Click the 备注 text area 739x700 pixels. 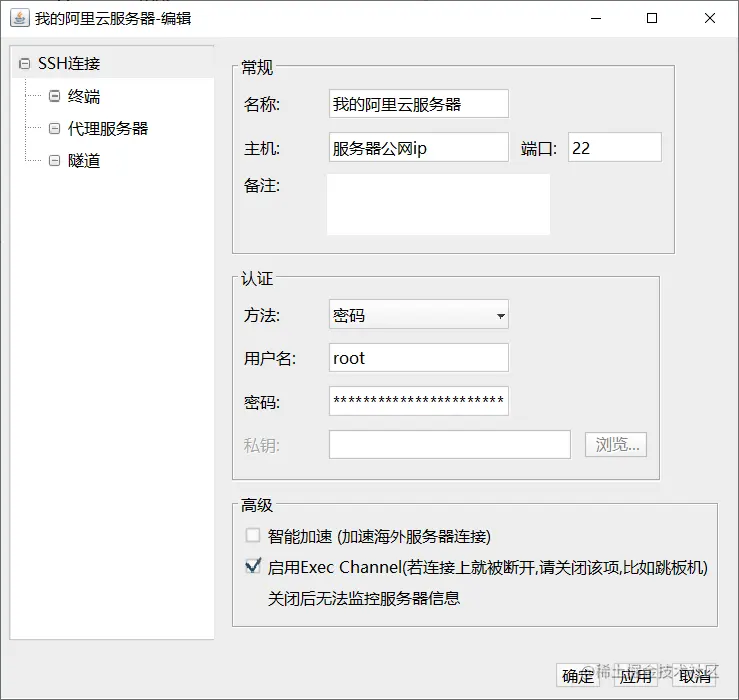coord(438,204)
